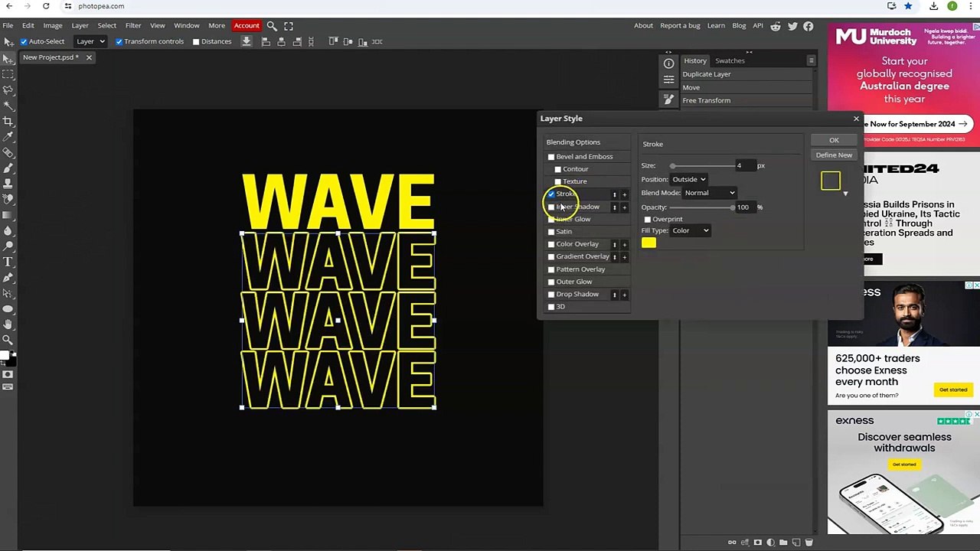Select the Crop tool
This screenshot has width=980, height=551.
pos(8,121)
